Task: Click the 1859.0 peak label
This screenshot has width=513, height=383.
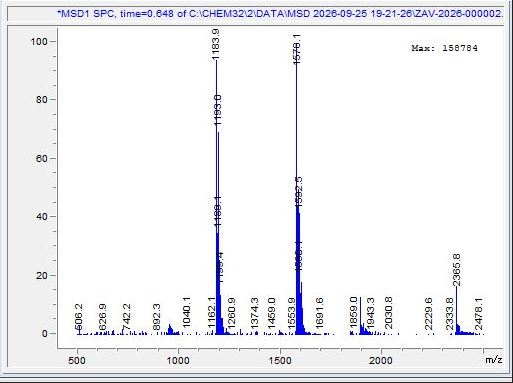Action: click(353, 312)
